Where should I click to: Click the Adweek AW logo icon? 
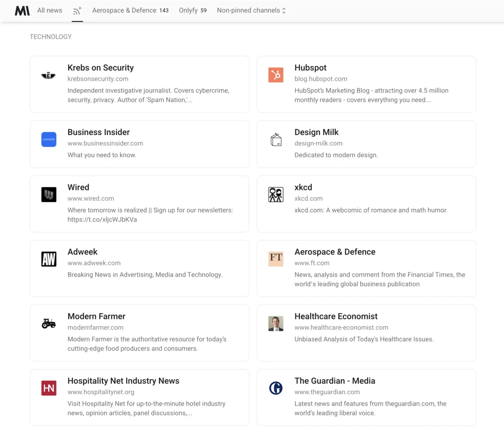(49, 259)
